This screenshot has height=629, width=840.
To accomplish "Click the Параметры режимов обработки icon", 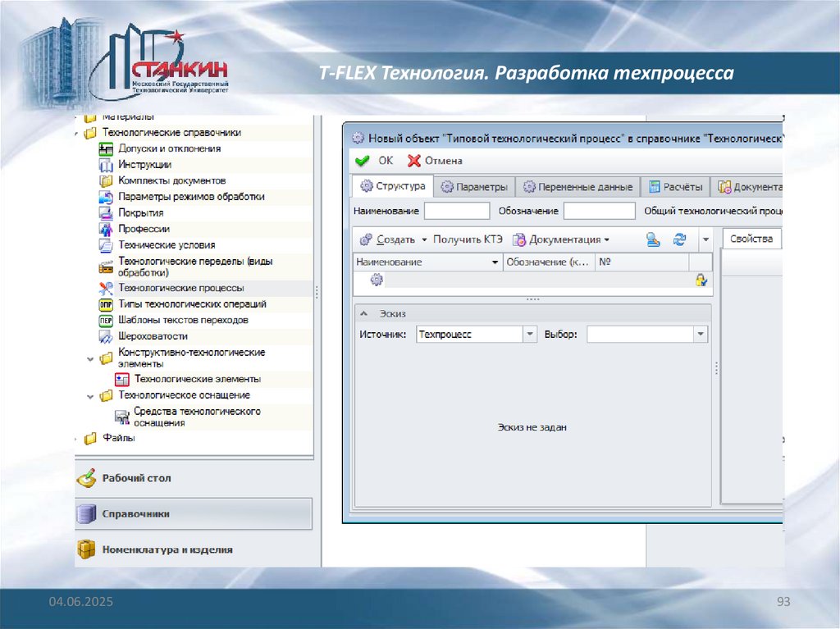I will pos(106,197).
